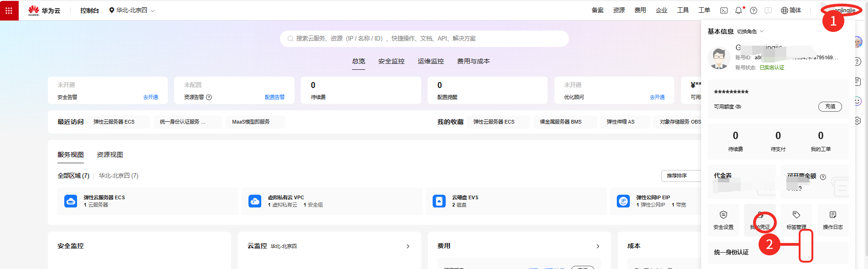Open recent 统一身份认证服务 shortcut
The height and width of the screenshot is (269, 868).
coord(188,122)
